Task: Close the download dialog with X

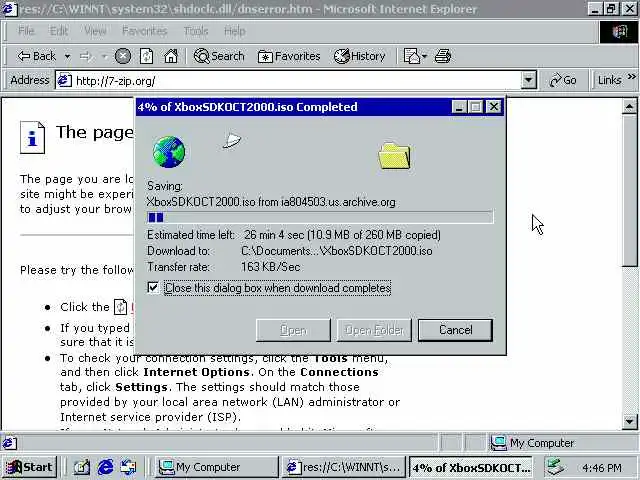Action: [494, 107]
